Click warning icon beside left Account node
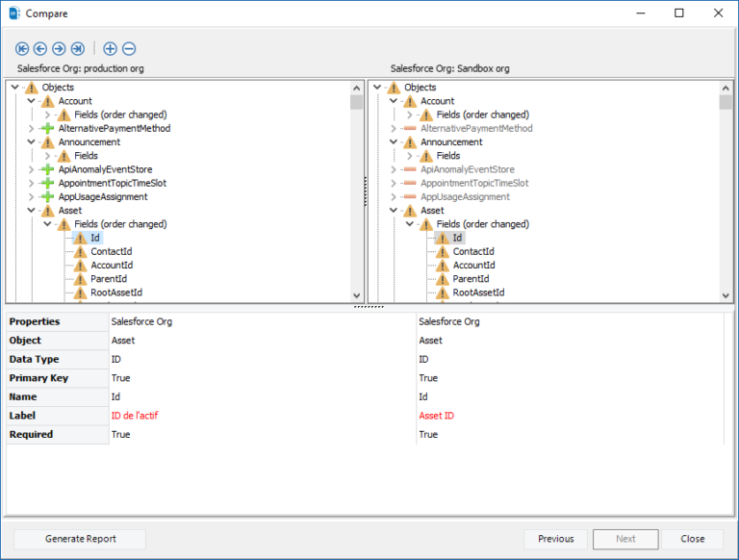The width and height of the screenshot is (739, 560). pyautogui.click(x=47, y=101)
